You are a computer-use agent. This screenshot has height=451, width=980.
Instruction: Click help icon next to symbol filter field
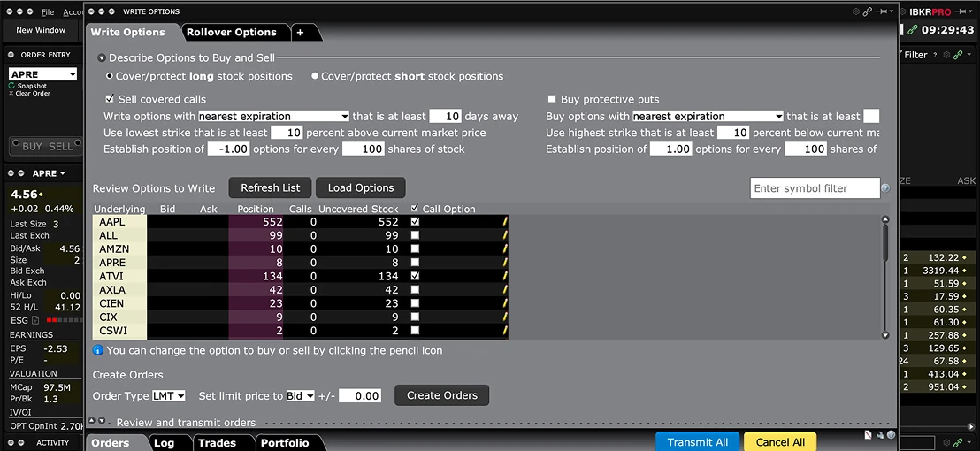(x=885, y=188)
